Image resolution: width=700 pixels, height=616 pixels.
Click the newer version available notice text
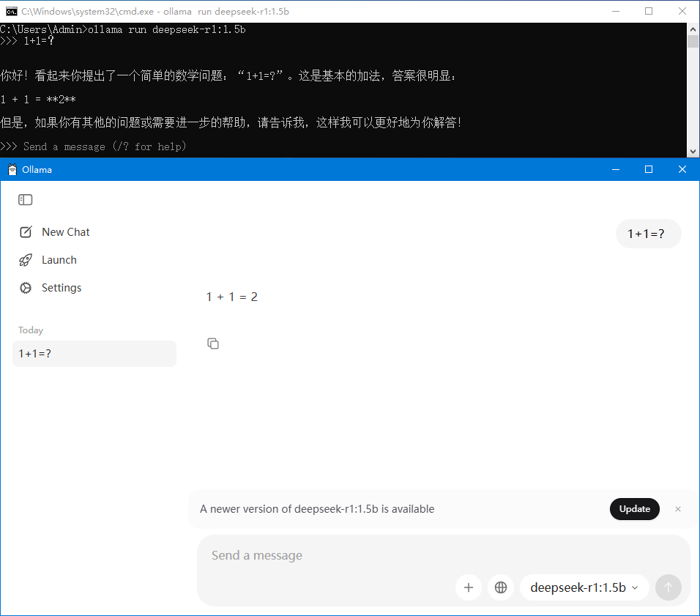(317, 509)
